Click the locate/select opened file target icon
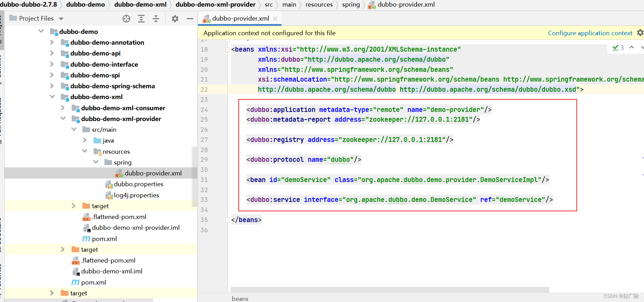The height and width of the screenshot is (302, 644). (126, 19)
